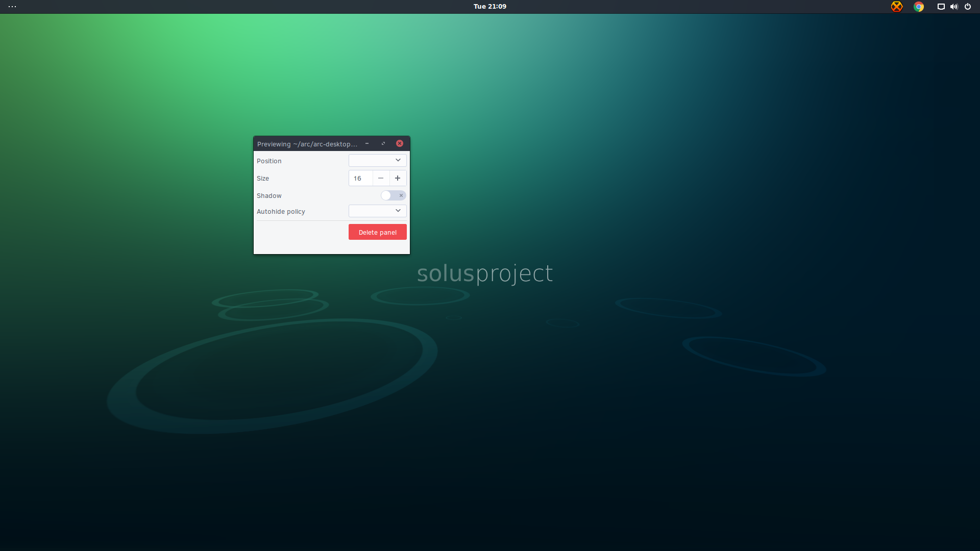Open the Autohide policy dropdown

(x=378, y=211)
